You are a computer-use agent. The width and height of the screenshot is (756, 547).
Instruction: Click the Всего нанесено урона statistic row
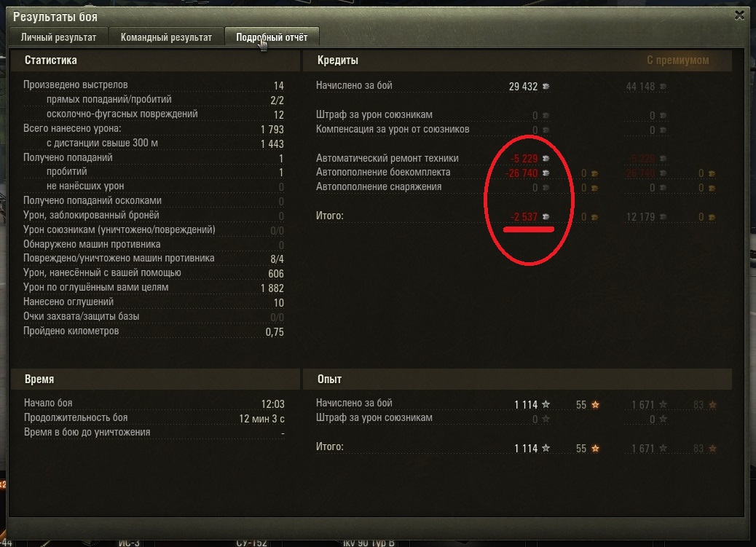[x=154, y=129]
